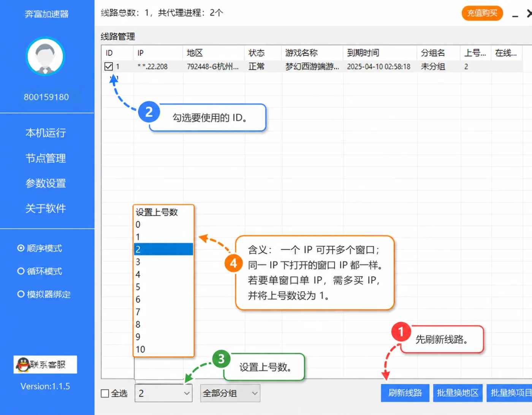Choose 0 in 设置上号数 list

pos(163,224)
